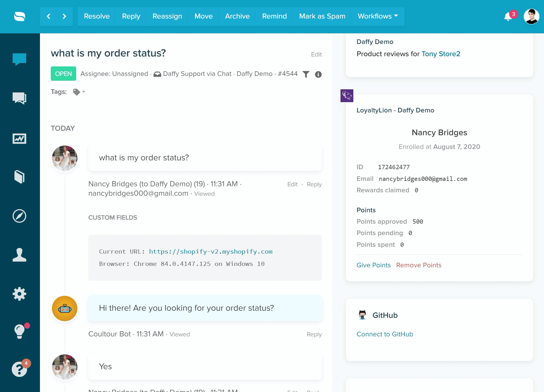This screenshot has height=392, width=544.
Task: Click Reassign in the top toolbar
Action: tap(167, 16)
